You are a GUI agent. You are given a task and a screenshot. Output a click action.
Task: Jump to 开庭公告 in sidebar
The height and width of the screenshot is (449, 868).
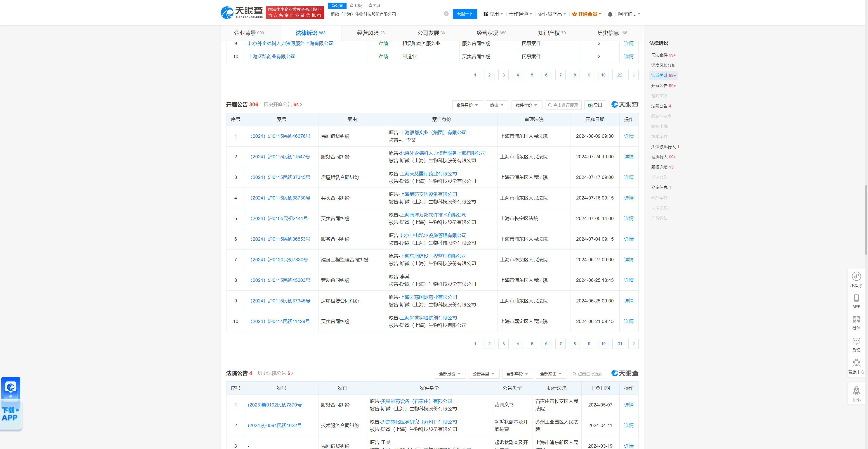[663, 86]
